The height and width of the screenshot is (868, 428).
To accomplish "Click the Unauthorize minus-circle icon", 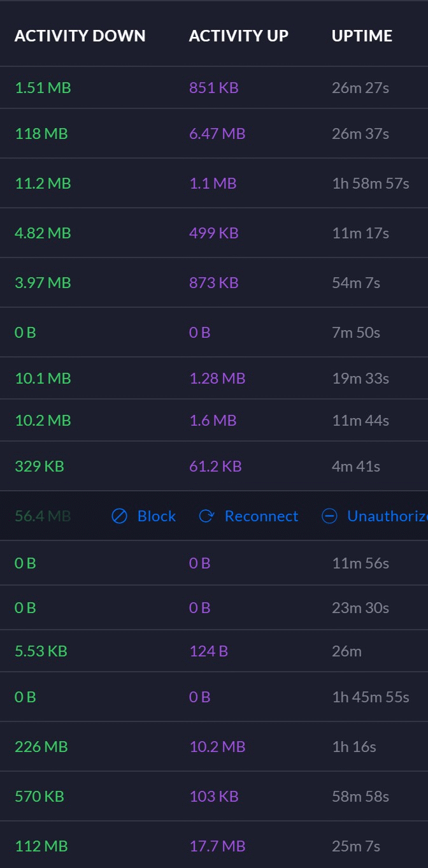I will tap(329, 516).
